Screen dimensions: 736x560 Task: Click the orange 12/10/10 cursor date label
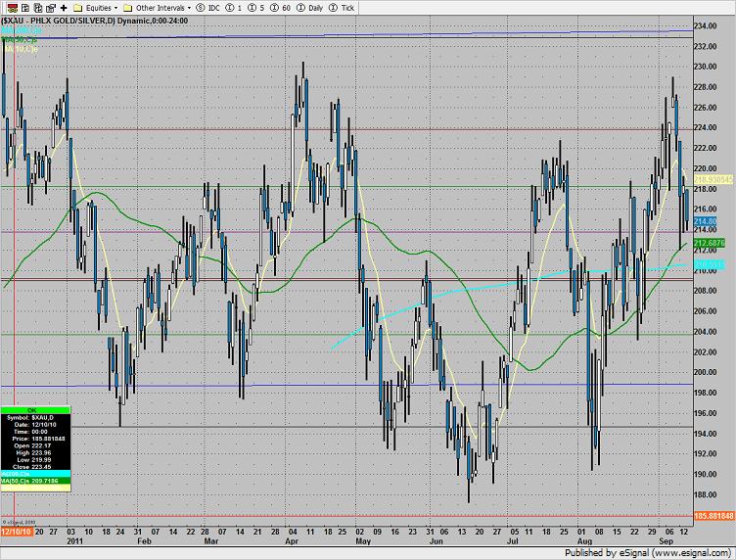tap(17, 532)
